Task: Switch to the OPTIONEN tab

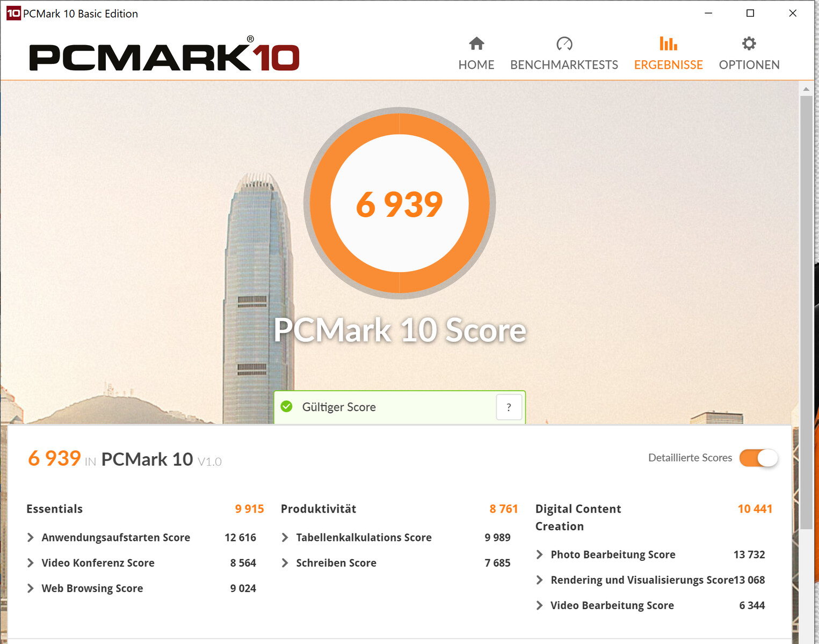Action: [749, 65]
